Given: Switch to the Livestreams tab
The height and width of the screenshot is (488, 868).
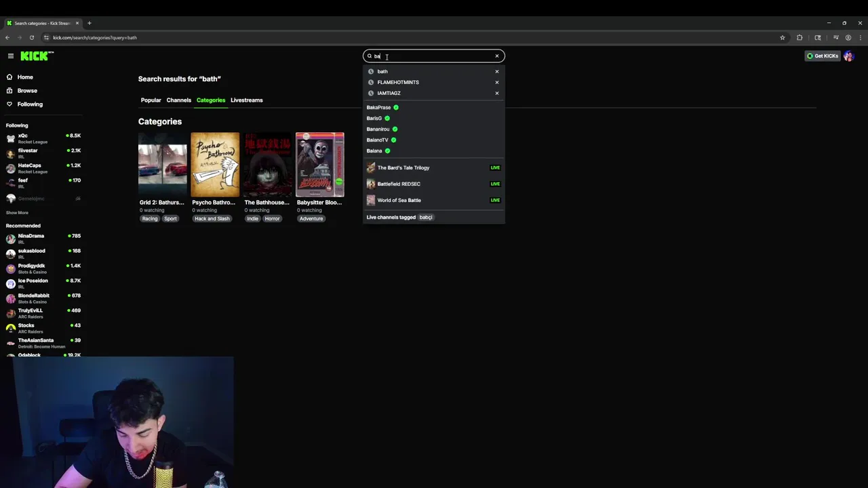Looking at the screenshot, I should [246, 100].
